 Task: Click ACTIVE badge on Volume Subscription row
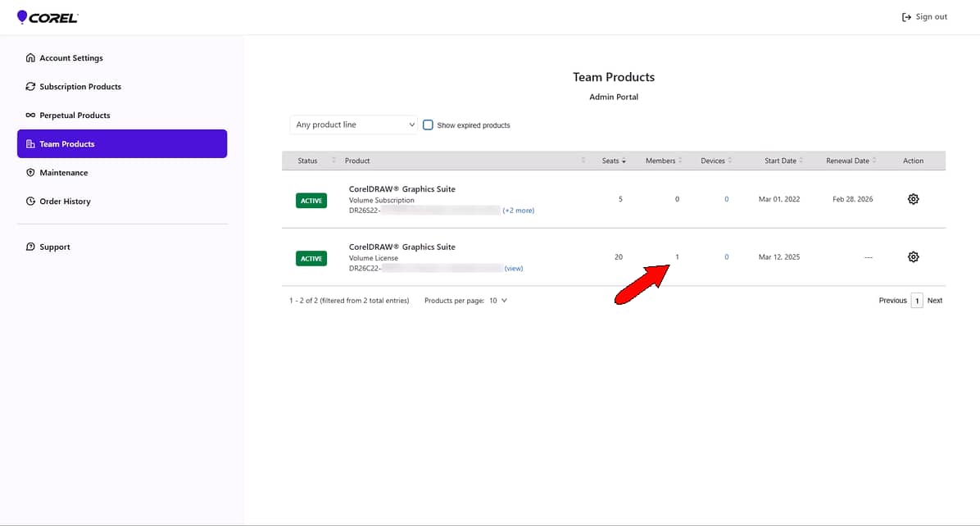pos(311,201)
